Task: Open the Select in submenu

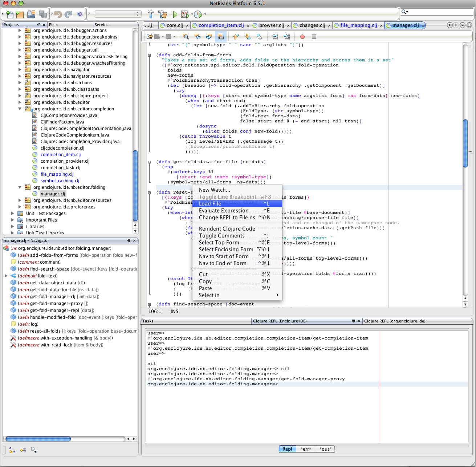Action: [237, 295]
